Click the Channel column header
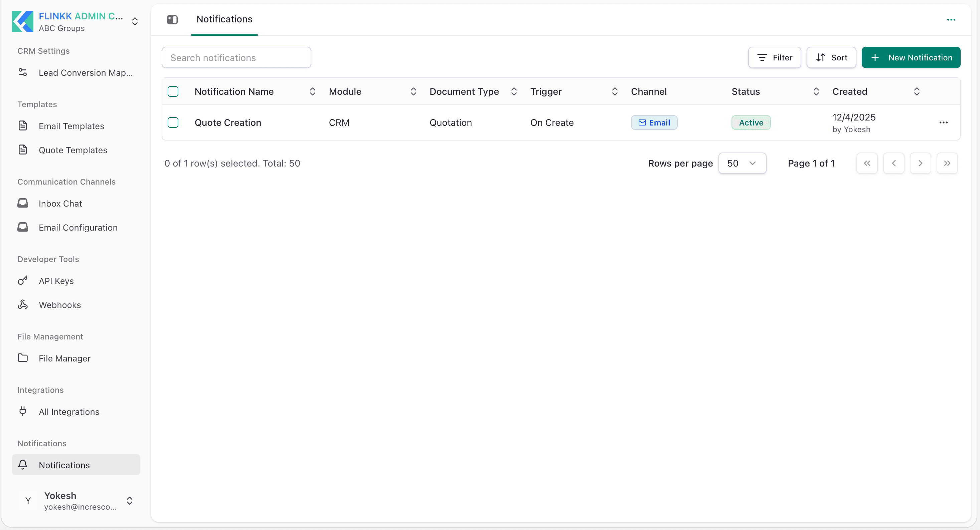The height and width of the screenshot is (530, 980). tap(649, 91)
